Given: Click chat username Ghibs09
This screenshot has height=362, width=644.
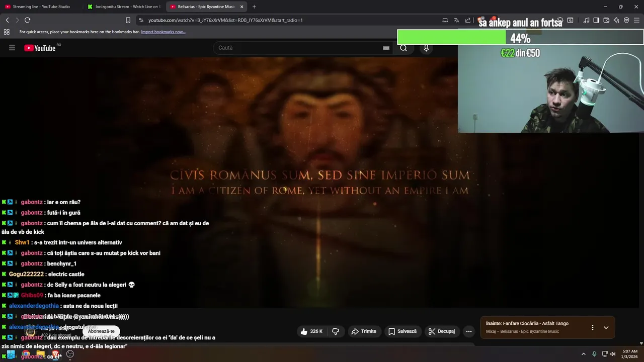Looking at the screenshot, I should tap(32, 295).
